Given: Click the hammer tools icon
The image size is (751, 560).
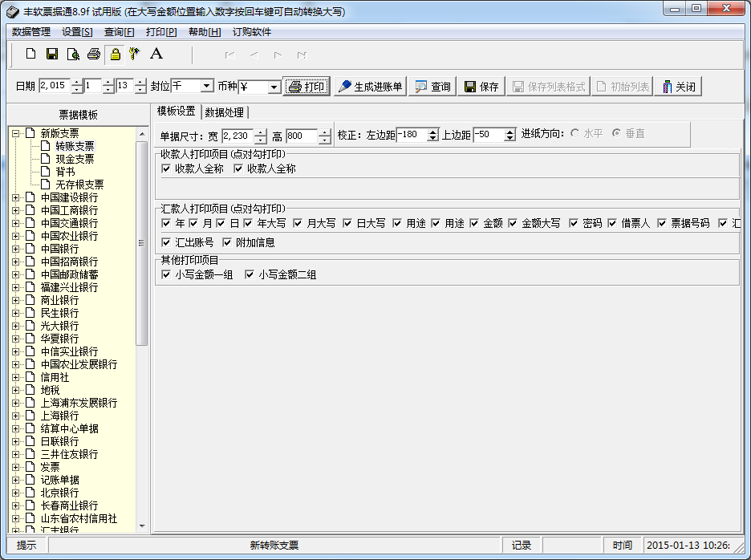Looking at the screenshot, I should 135,54.
